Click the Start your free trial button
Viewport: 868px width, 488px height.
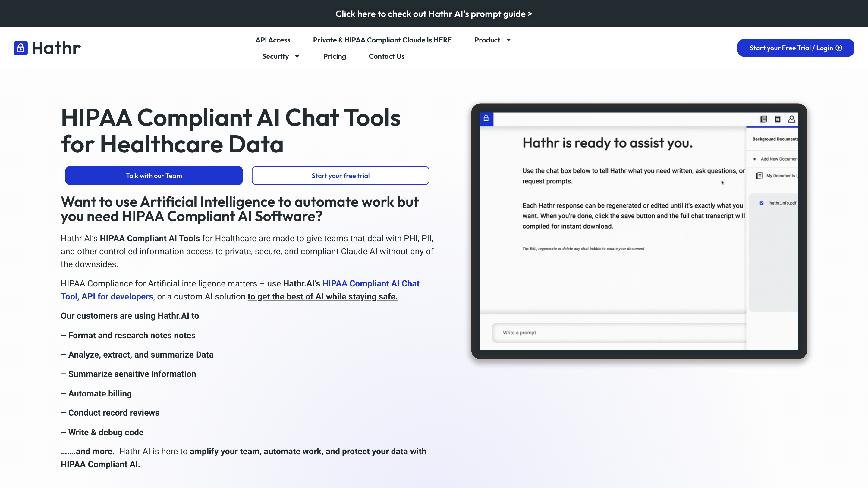(340, 175)
